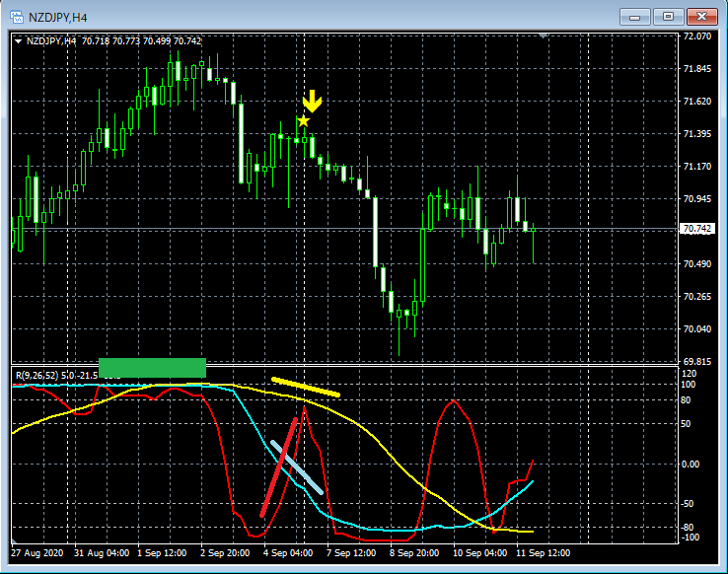Expand the NZDJPY,H4 chart dropdown triangle
Screen dimensions: 728x574
coord(18,41)
